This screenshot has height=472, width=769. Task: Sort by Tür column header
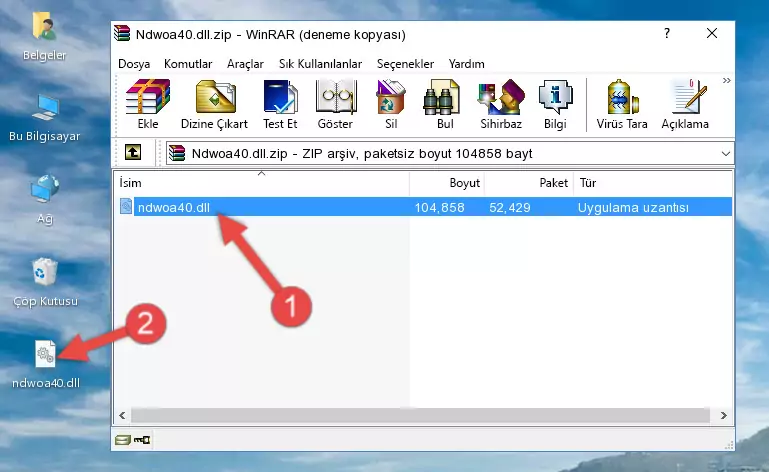click(x=653, y=183)
